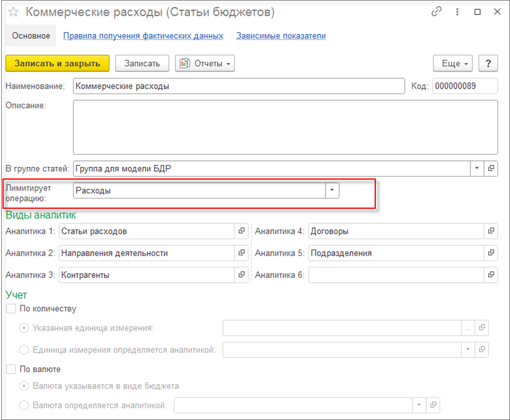
Task: Open Правила получения фактических данных tab
Action: point(143,36)
